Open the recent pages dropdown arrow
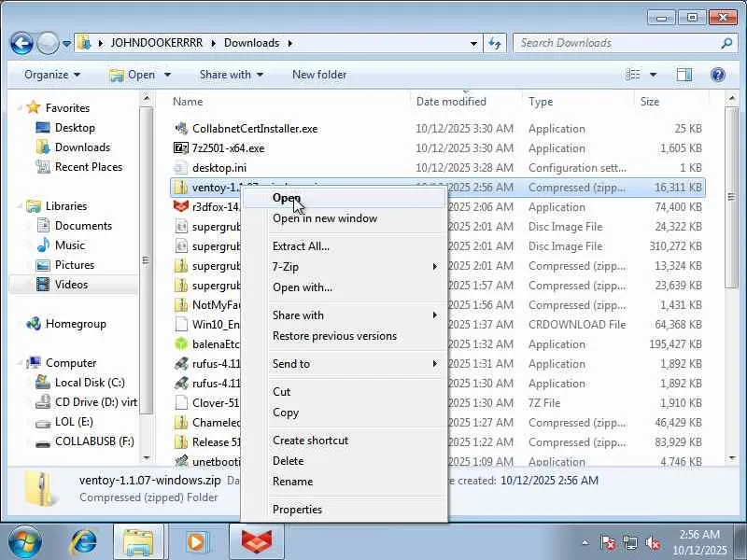 [x=66, y=43]
